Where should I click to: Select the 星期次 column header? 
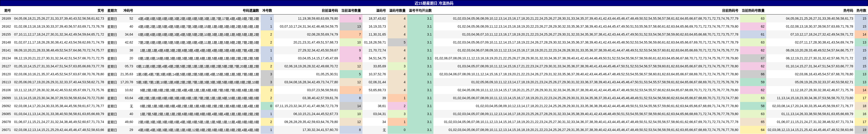(x=112, y=11)
